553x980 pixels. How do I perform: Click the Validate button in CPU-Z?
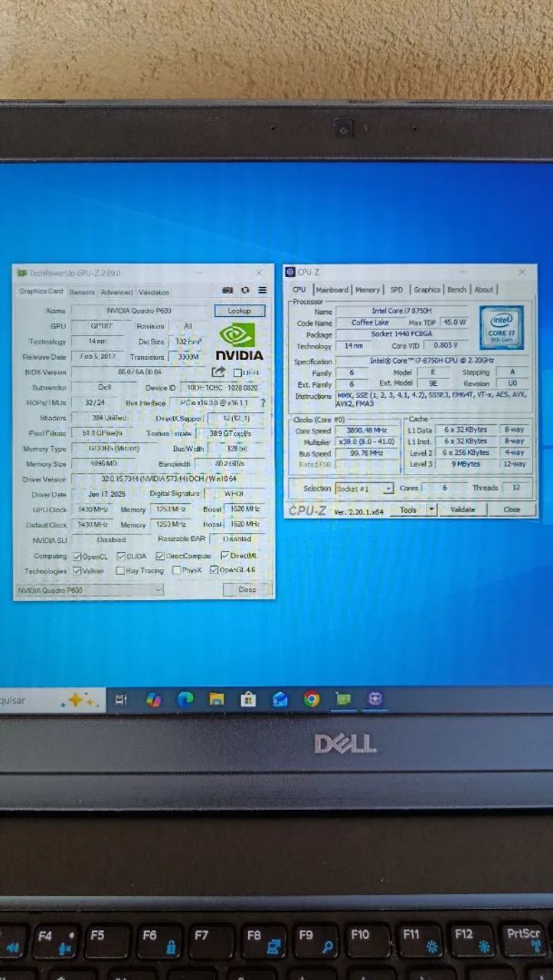pos(463,509)
